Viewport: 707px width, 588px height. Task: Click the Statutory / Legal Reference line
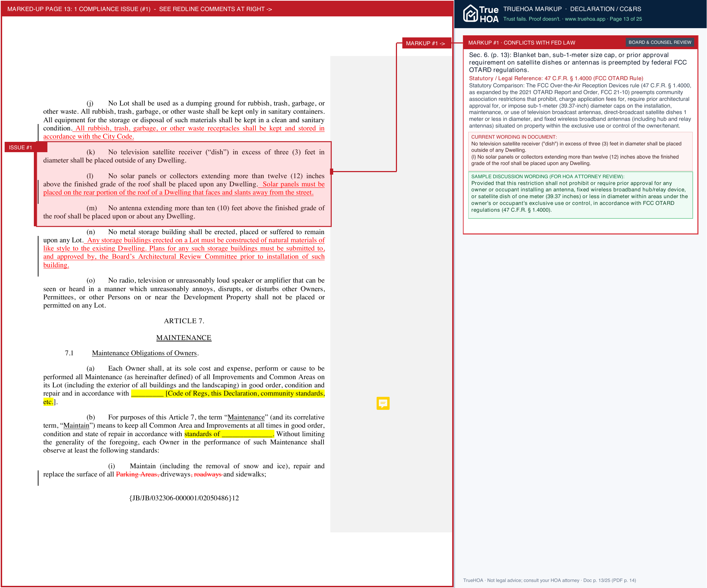pos(556,78)
